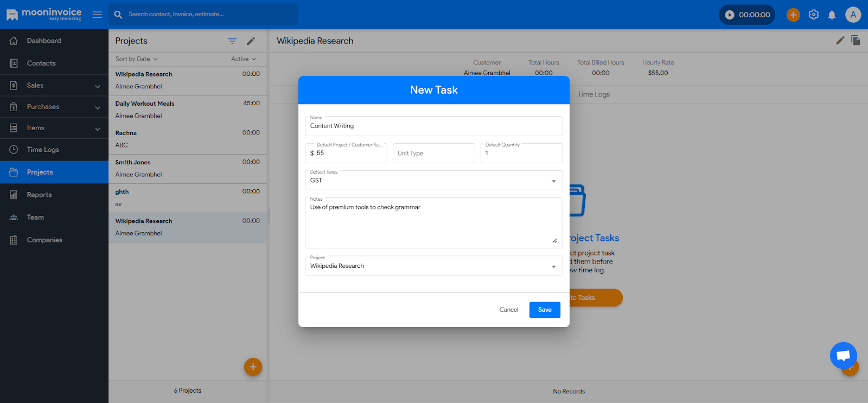868x403 pixels.
Task: Start the timer play button
Action: click(730, 15)
